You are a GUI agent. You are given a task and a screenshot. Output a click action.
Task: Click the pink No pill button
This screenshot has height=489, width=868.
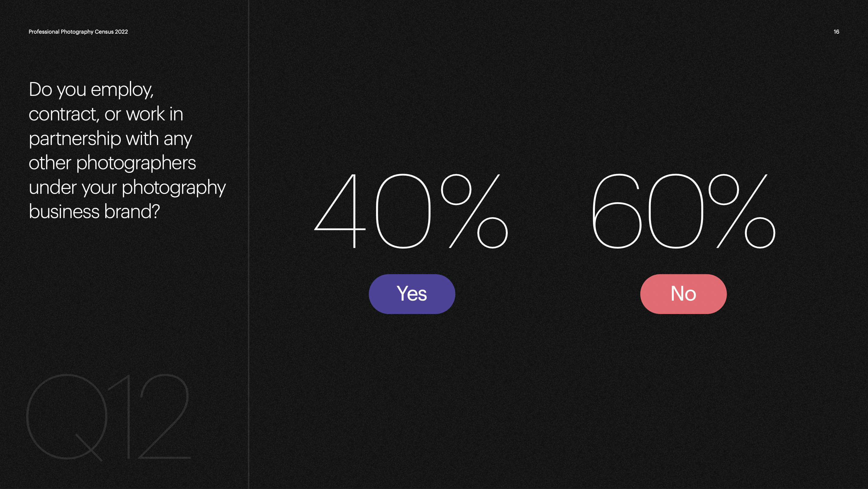(683, 294)
